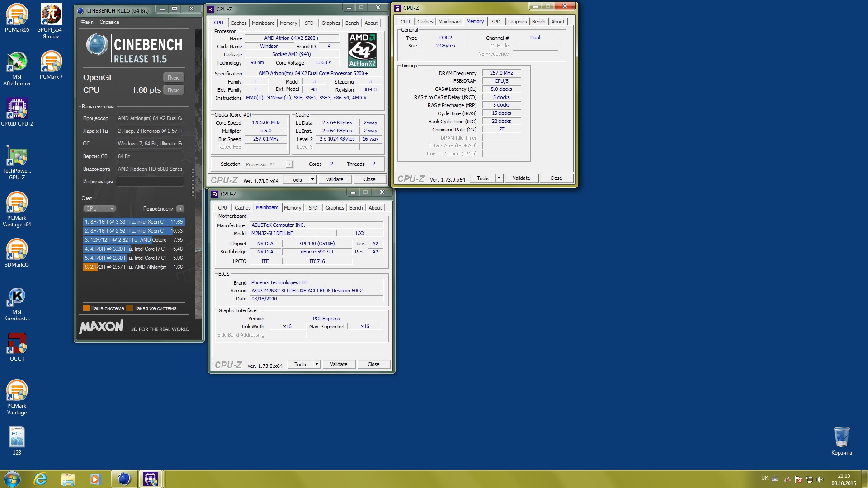This screenshot has width=868, height=488.
Task: Launch the MSI Afterburner desktop icon
Action: click(x=17, y=68)
